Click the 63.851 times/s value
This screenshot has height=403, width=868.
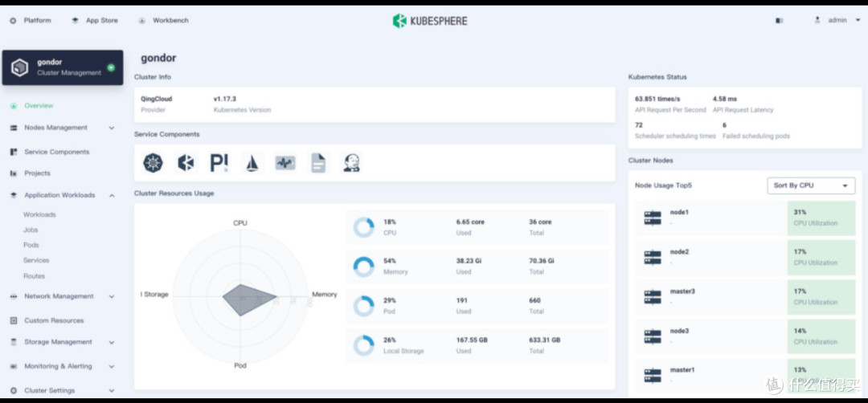(657, 99)
